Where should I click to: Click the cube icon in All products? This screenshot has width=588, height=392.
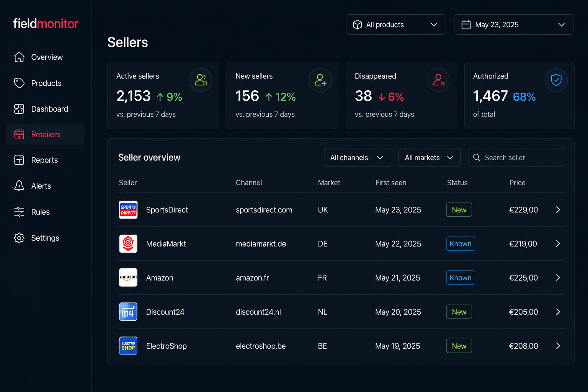pyautogui.click(x=357, y=24)
